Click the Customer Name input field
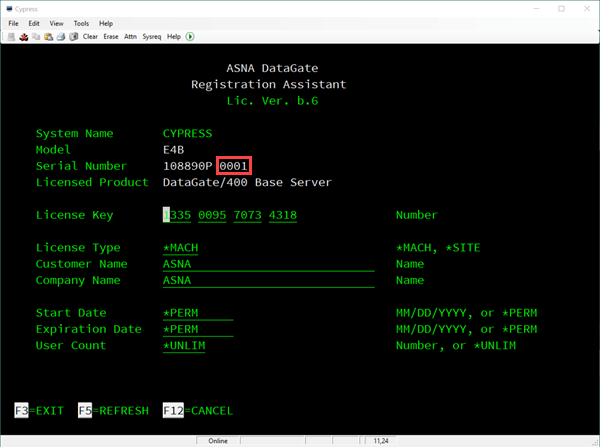Image resolution: width=600 pixels, height=447 pixels. 267,264
